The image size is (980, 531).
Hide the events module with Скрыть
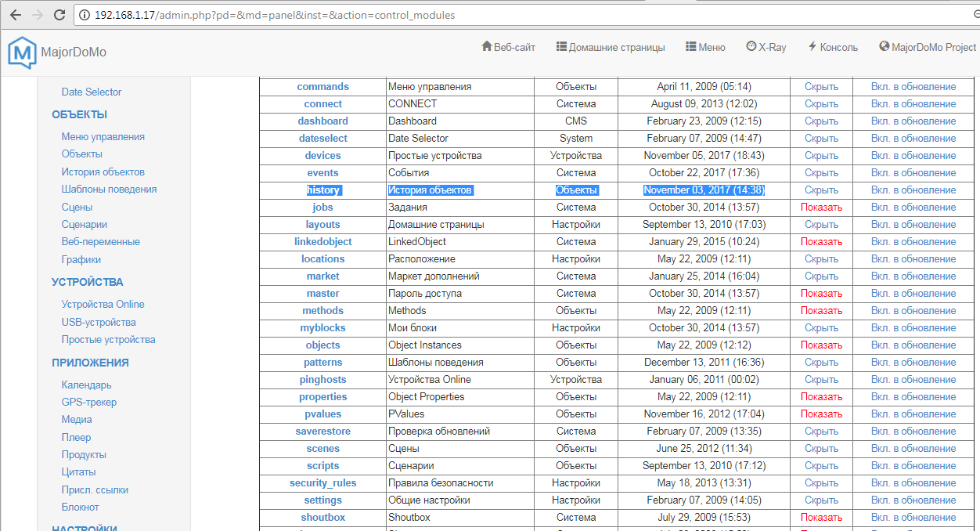[821, 172]
